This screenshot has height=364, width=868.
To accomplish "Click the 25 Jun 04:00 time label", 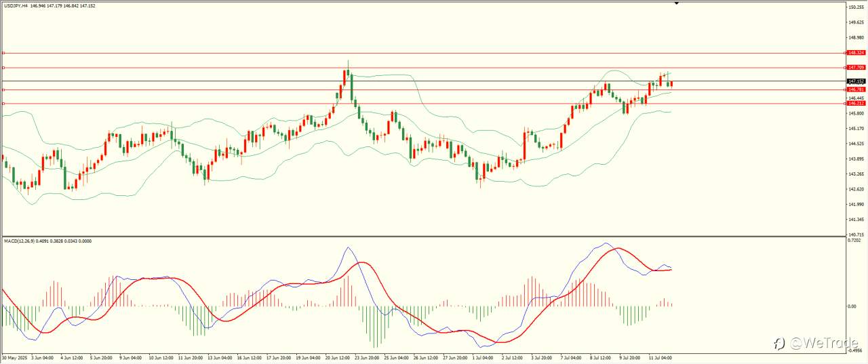I will pos(396,357).
